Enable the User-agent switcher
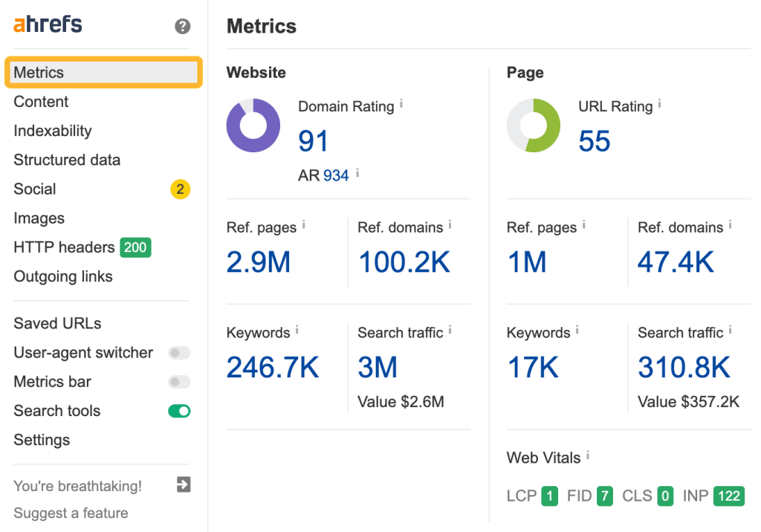Viewport: 761px width, 532px height. 179,353
